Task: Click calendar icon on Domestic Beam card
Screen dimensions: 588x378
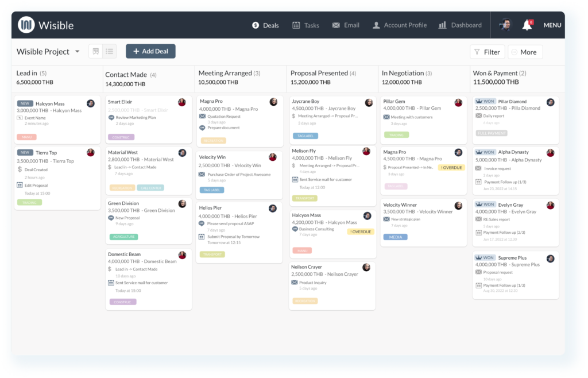Action: [x=111, y=283]
